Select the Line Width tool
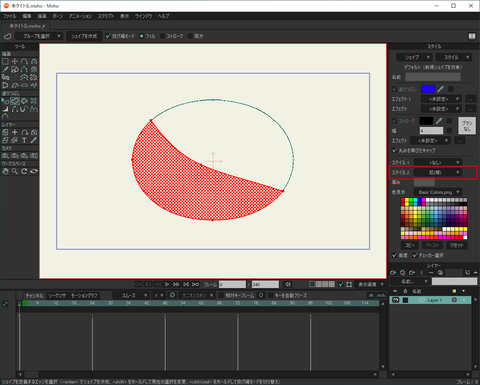This screenshot has width=480, height=385. 5,109
